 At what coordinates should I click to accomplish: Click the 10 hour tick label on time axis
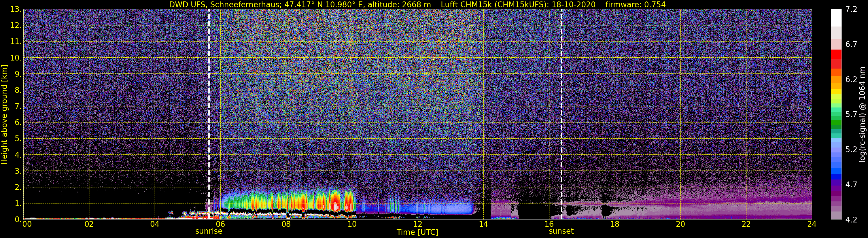tap(352, 224)
